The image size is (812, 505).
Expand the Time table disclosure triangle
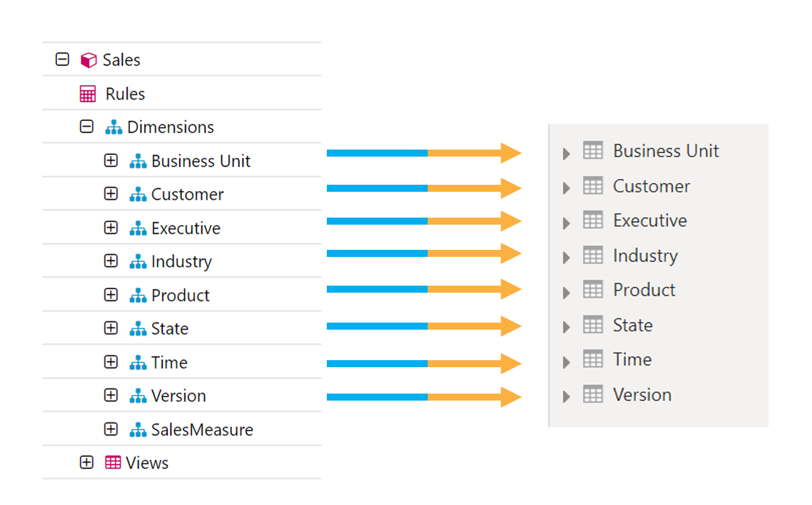(x=566, y=362)
